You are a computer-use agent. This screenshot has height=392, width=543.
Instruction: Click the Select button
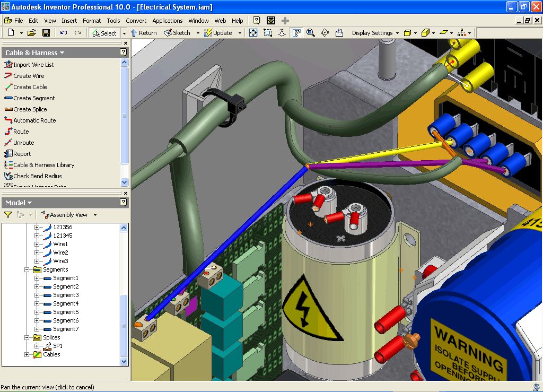click(104, 33)
